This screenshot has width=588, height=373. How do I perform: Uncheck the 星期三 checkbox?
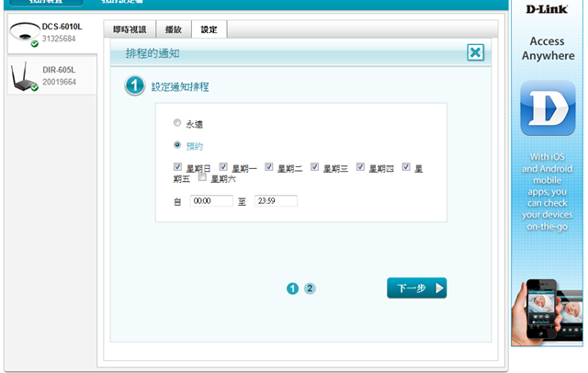[x=314, y=166]
